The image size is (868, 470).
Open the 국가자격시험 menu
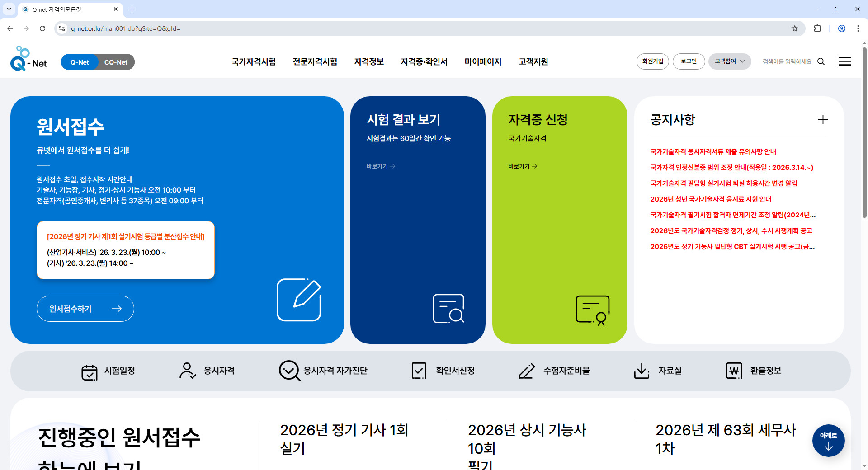point(254,61)
